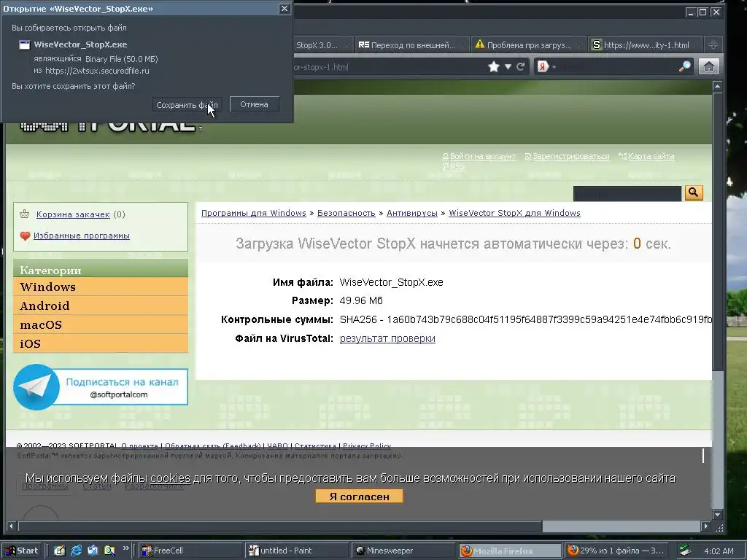This screenshot has width=747, height=560.
Task: Open the cookies policy link
Action: tap(170, 478)
